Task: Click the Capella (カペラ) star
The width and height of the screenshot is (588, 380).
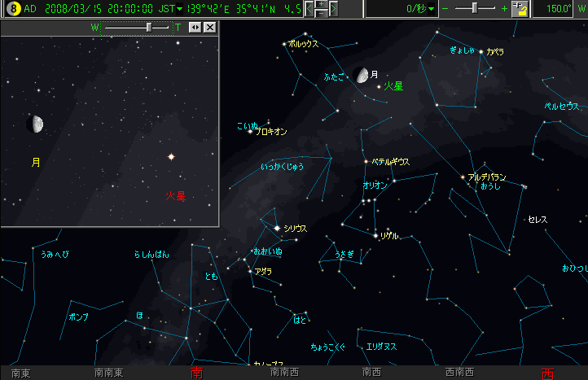Action: [x=480, y=51]
